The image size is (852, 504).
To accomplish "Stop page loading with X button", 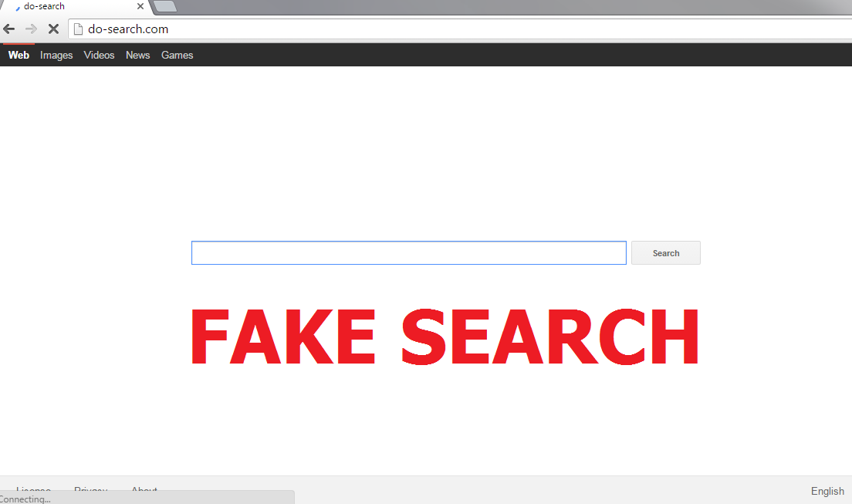I will pos(53,29).
